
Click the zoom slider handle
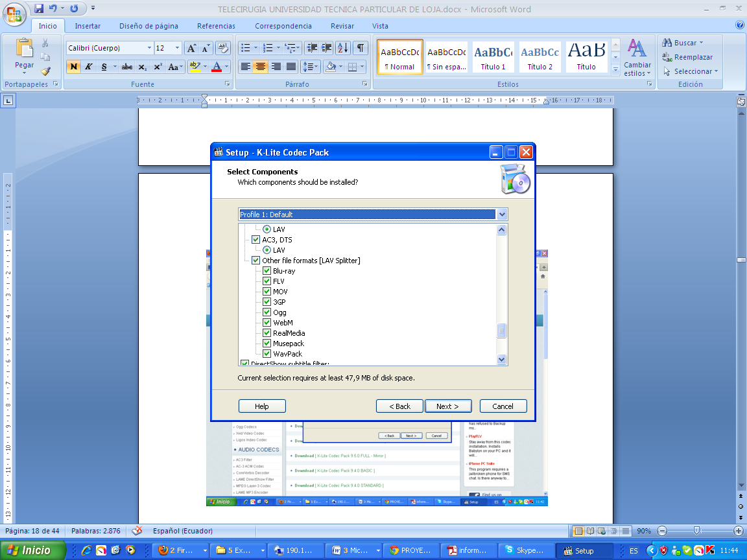coord(697,530)
